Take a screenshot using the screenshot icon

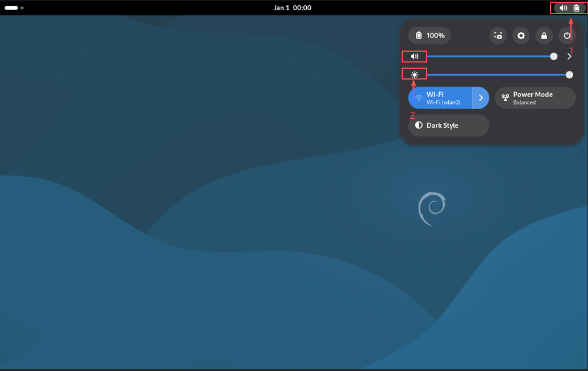pyautogui.click(x=498, y=36)
